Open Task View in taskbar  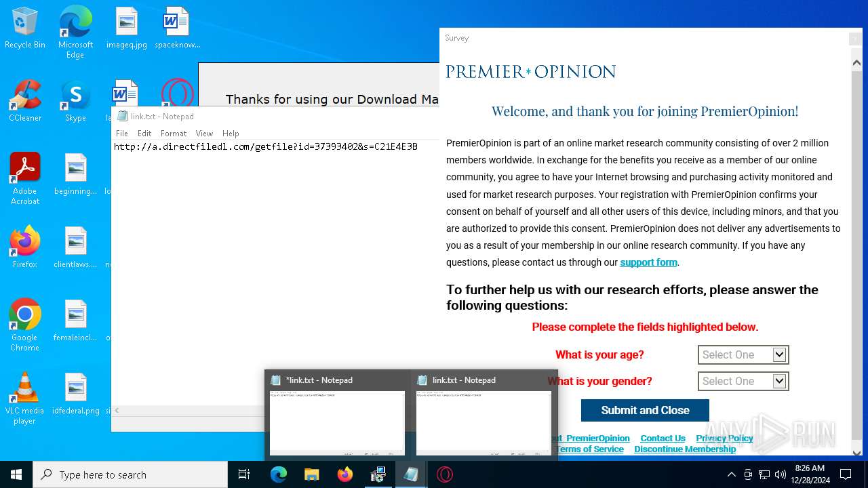point(244,474)
